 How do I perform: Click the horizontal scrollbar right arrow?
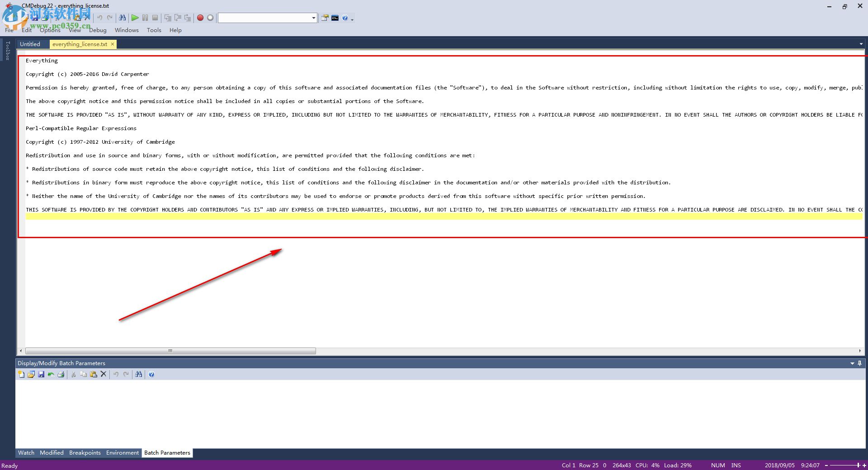tap(860, 351)
